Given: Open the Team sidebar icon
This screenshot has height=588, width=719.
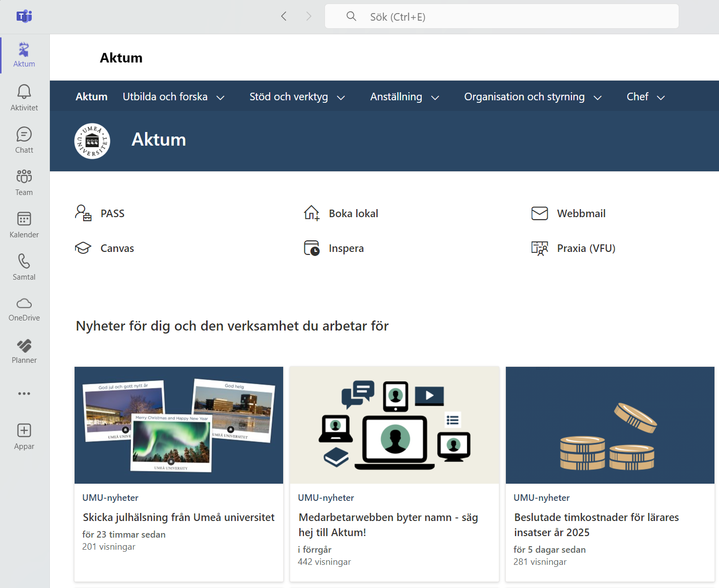Looking at the screenshot, I should click(x=24, y=176).
